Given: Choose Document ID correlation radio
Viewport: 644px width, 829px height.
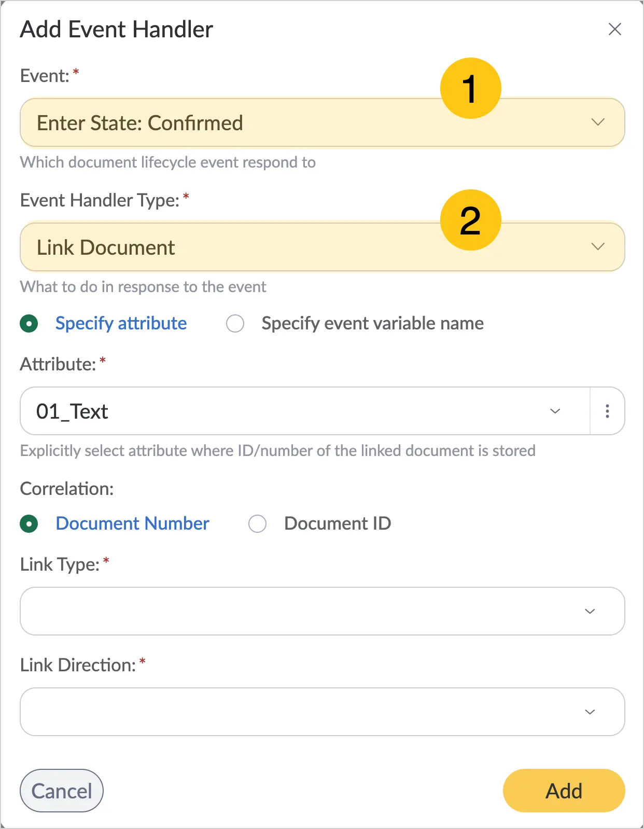Looking at the screenshot, I should [x=257, y=524].
